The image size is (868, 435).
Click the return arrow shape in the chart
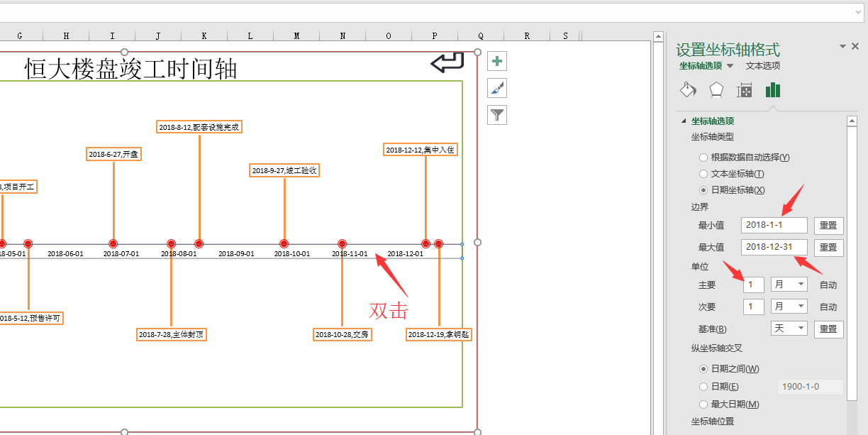[447, 62]
